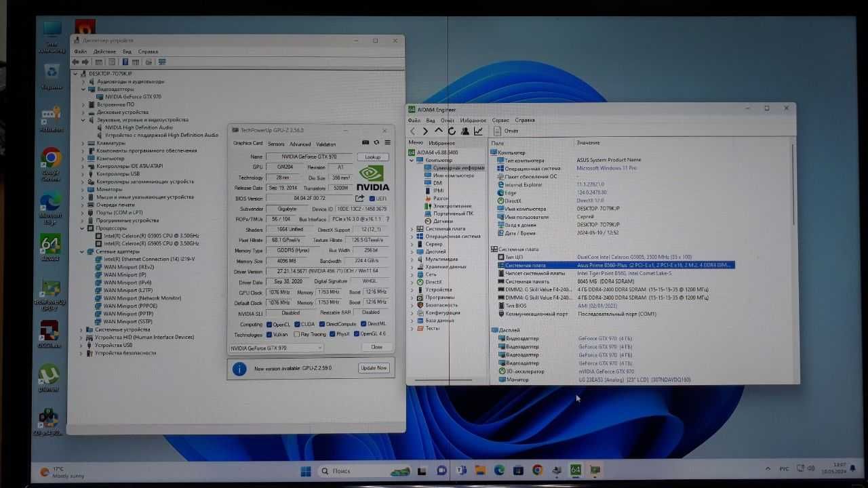Open the Действие menu in Device Manager
The width and height of the screenshot is (868, 488).
click(x=104, y=52)
